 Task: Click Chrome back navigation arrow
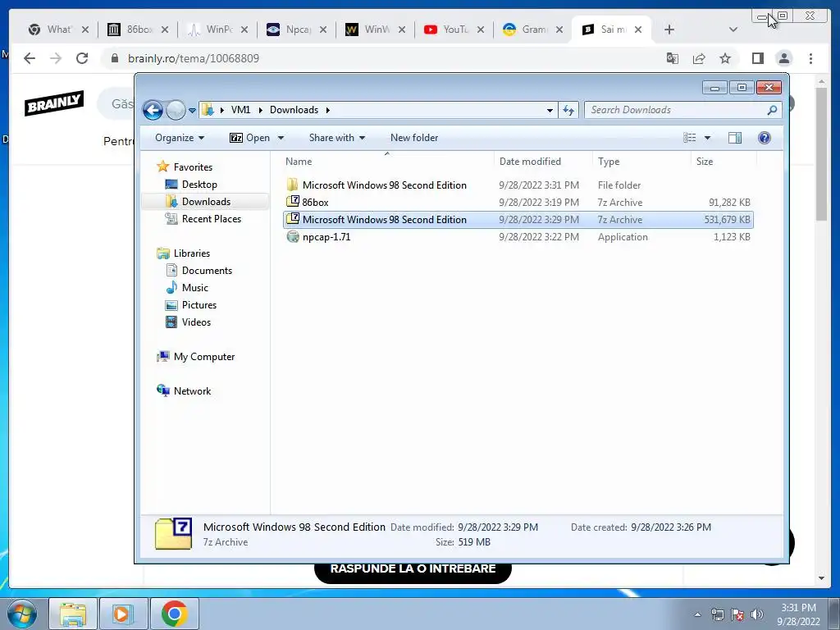[x=30, y=58]
